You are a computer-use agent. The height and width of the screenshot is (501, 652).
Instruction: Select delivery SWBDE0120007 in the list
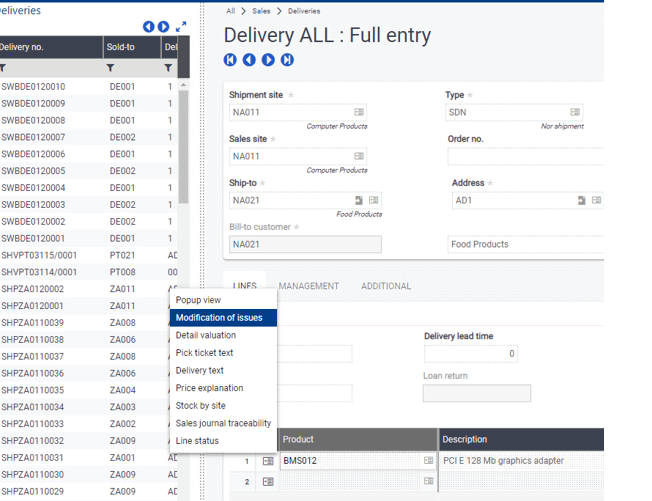[x=33, y=137]
